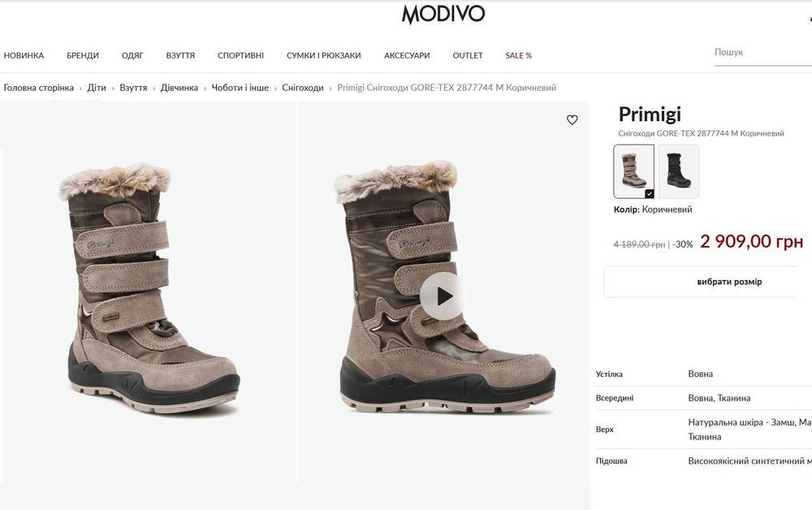Screen dimensions: 812x510
Task: Go to Головна сторінка breadcrumb
Action: coord(39,88)
